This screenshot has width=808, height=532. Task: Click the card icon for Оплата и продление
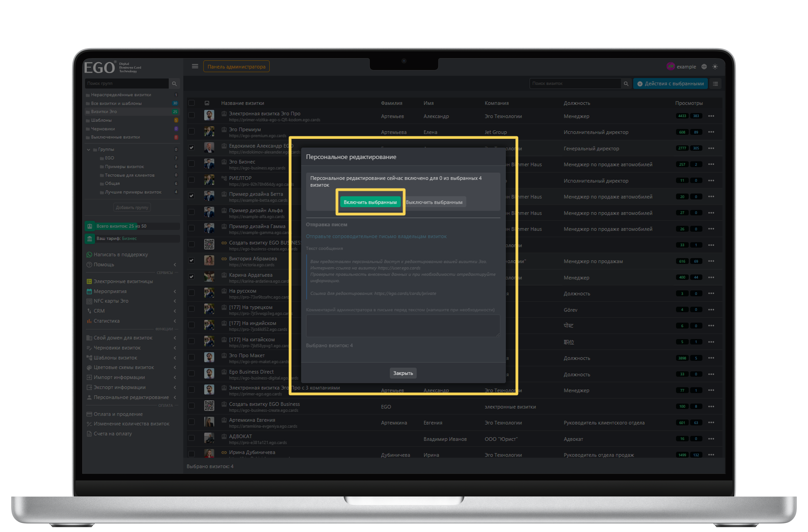pos(89,414)
